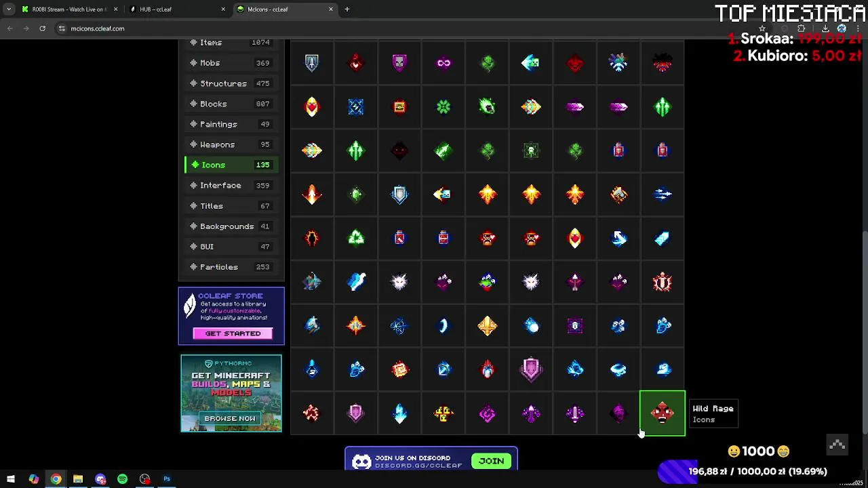Open a new browser tab
The image size is (868, 488).
[347, 9]
